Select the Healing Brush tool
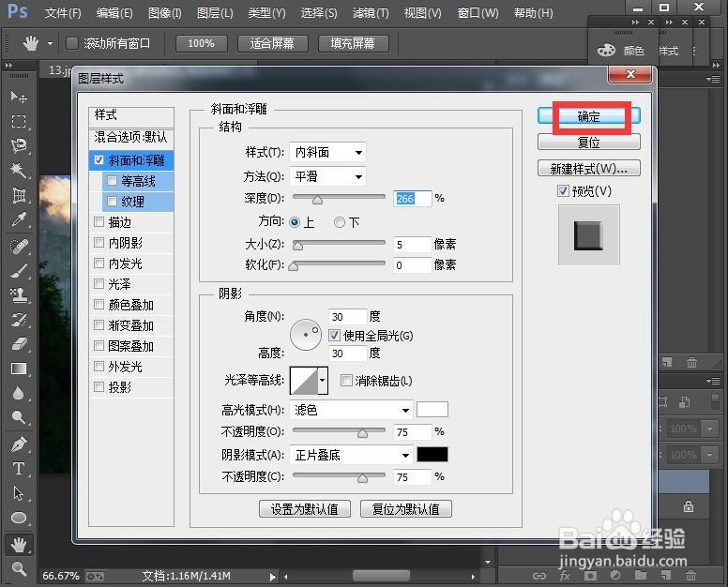Image resolution: width=728 pixels, height=587 pixels. tap(19, 246)
